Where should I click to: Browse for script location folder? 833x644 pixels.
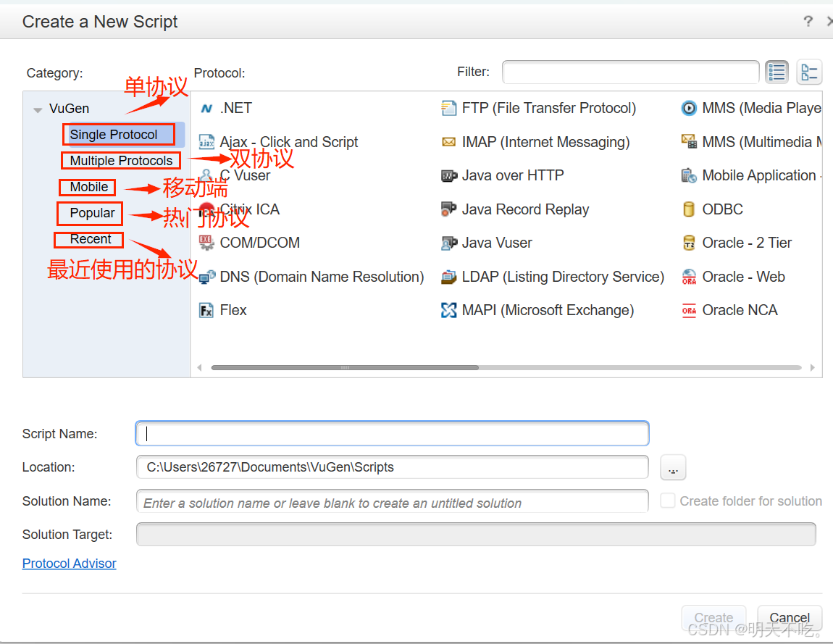(673, 467)
